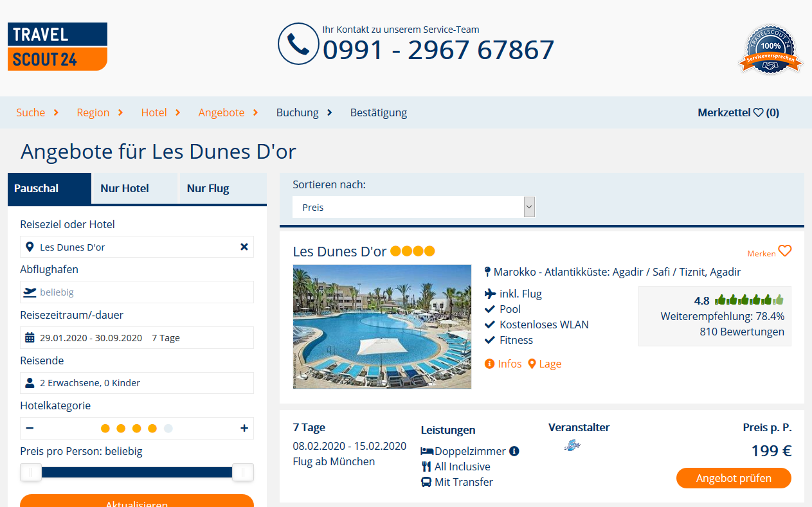Click the cutlery icon before All Inclusive
This screenshot has height=507, width=812.
pos(426,467)
